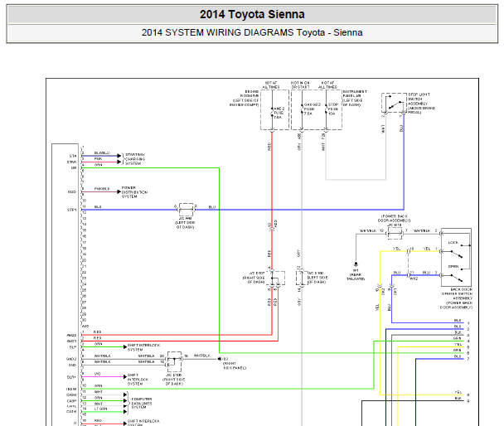Click the "AM21" pin label
This screenshot has width=504, height=426.
coord(71,341)
